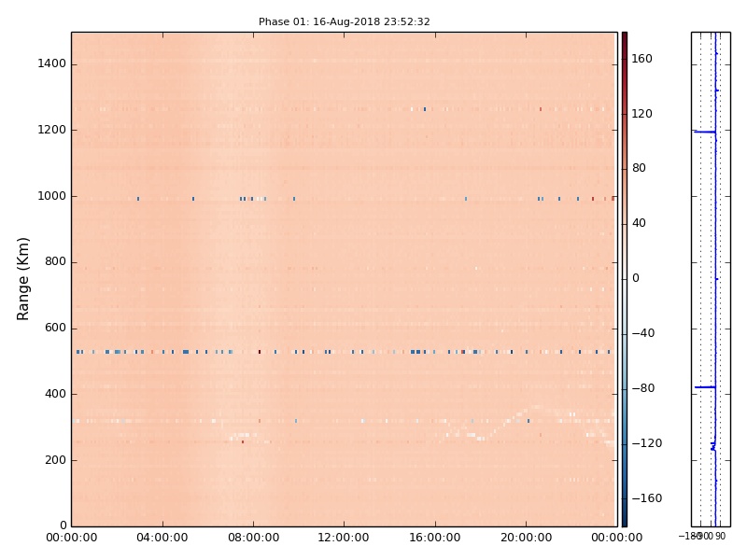Viewport: 747px width, 560px height.
Task: Click the 1400 range tick label
Action: tap(51, 63)
